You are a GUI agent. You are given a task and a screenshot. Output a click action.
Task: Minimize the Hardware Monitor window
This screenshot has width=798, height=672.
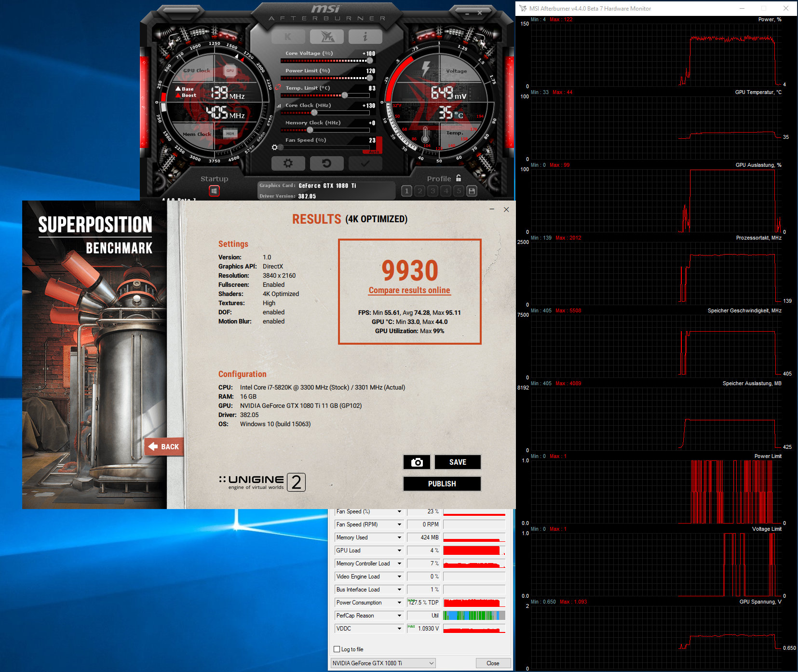pyautogui.click(x=742, y=8)
